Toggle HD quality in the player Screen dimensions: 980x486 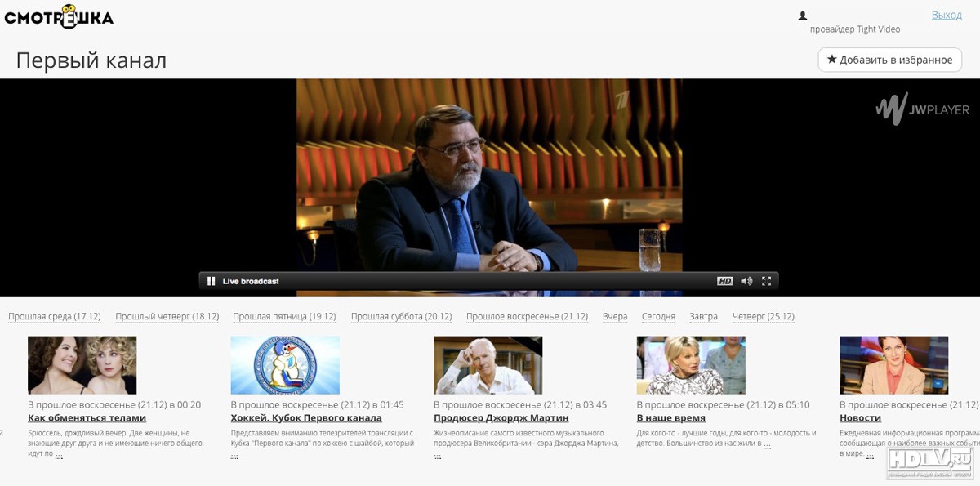coord(725,281)
